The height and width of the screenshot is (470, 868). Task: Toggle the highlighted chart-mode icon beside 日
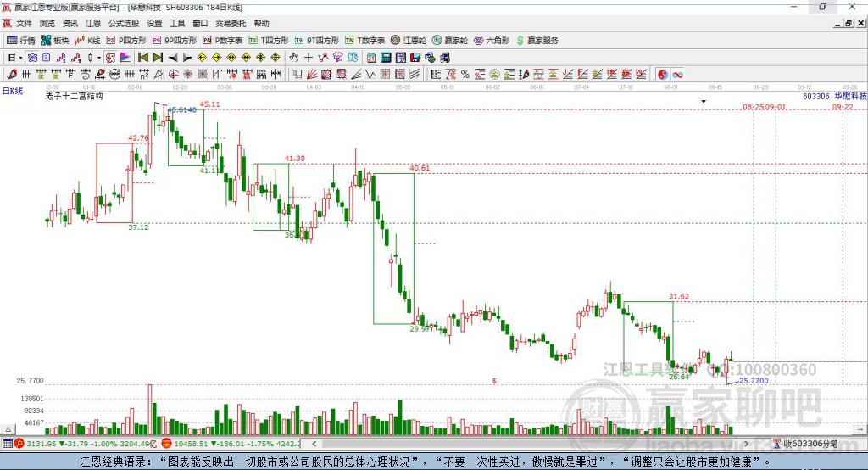(x=32, y=58)
